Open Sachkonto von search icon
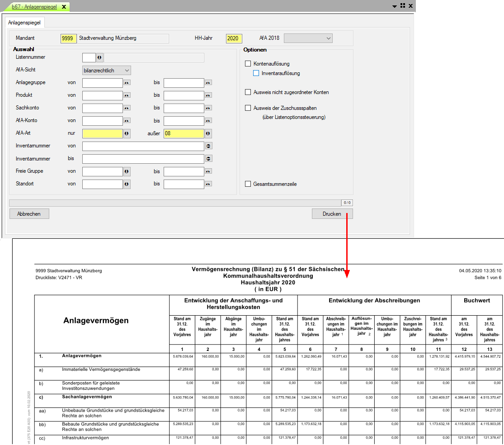The height and width of the screenshot is (445, 504). (127, 108)
